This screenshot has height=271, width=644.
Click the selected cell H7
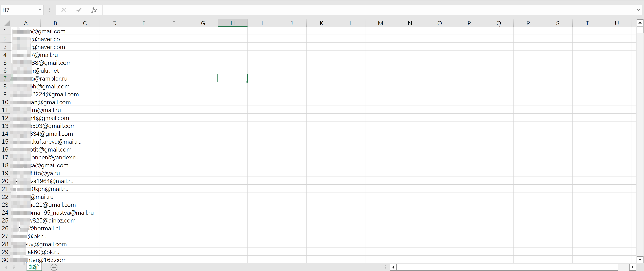233,78
